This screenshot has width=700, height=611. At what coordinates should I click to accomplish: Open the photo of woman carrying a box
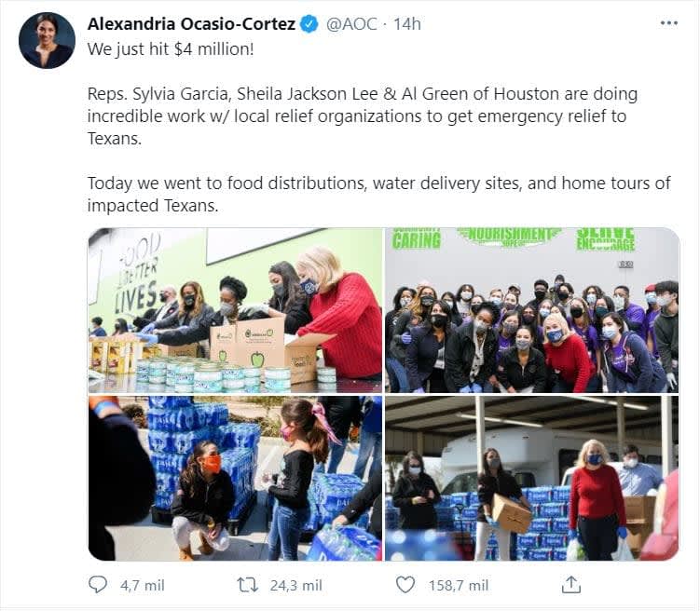[x=531, y=479]
